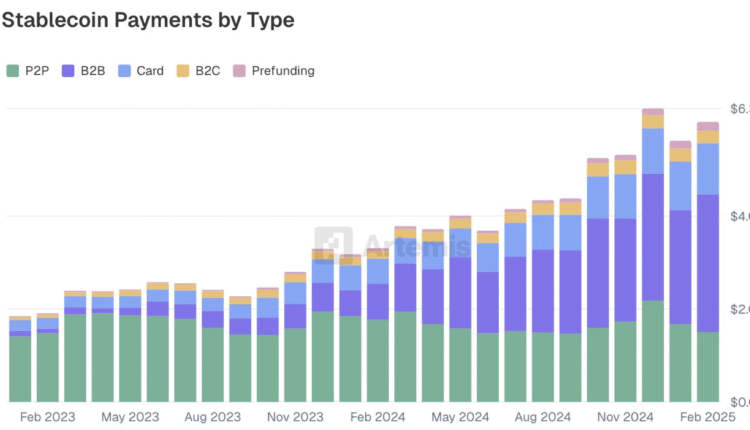Click the Aug 2024 x-axis label
The height and width of the screenshot is (430, 750).
click(x=542, y=417)
